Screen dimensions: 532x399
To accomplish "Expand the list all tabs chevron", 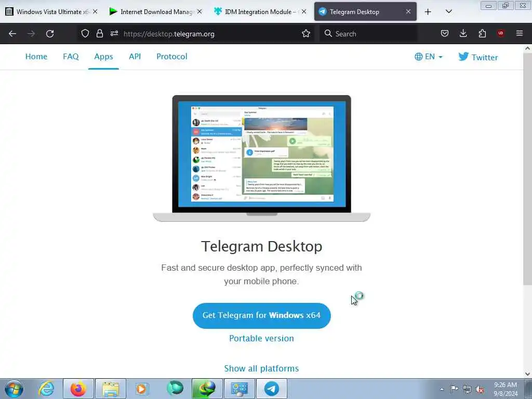I will (449, 11).
